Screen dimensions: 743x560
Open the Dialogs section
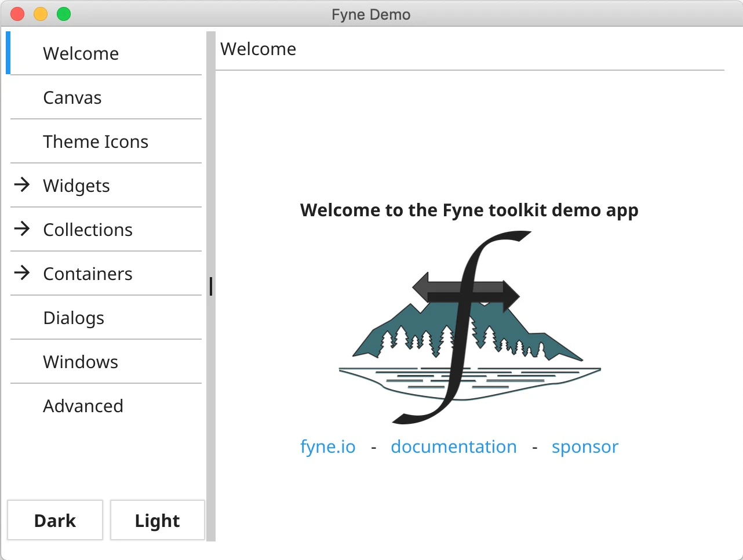(x=106, y=318)
